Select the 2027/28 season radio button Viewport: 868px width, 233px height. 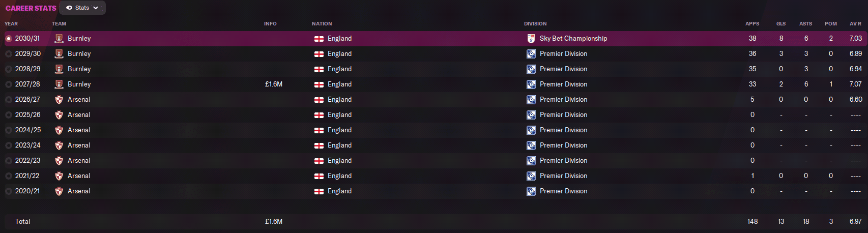pos(9,84)
